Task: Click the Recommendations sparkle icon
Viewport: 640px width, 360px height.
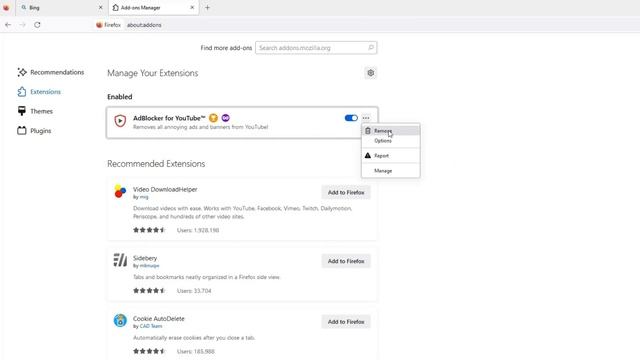Action: tap(22, 72)
